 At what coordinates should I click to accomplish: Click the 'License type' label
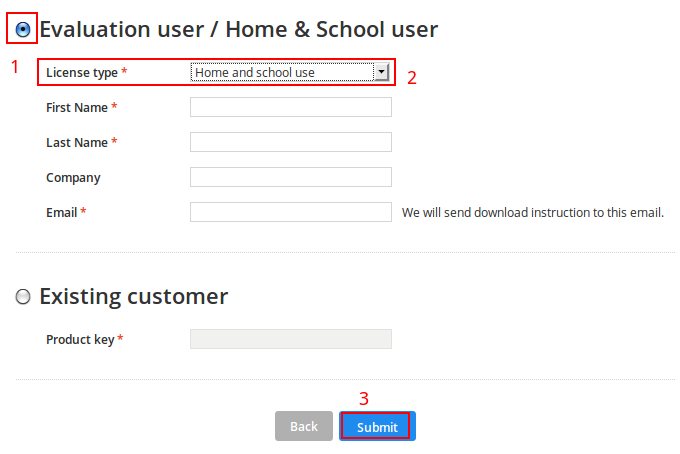coord(82,72)
